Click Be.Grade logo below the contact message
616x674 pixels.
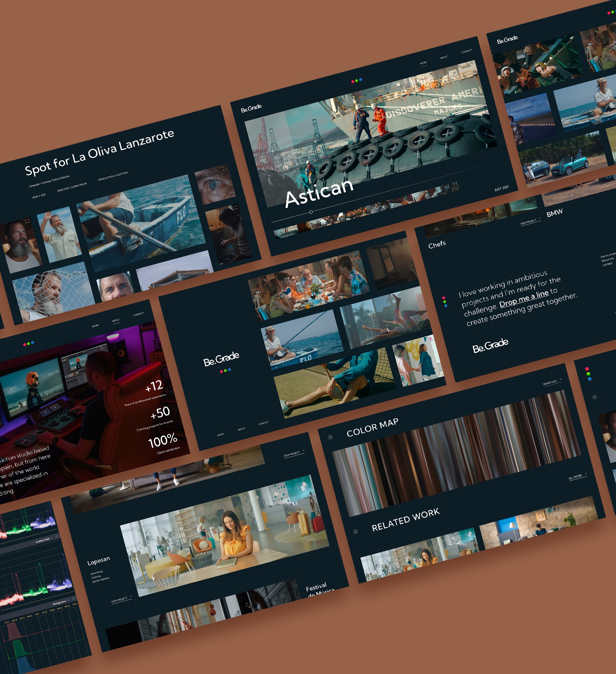click(490, 346)
